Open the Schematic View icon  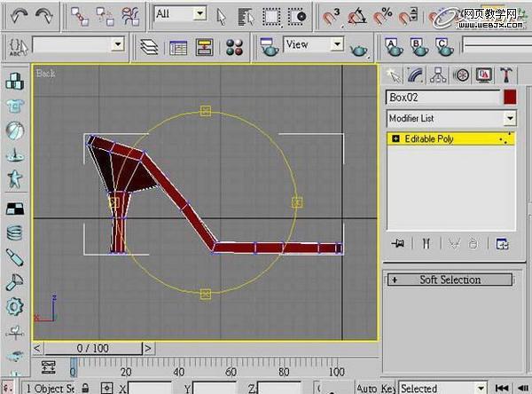[x=204, y=47]
